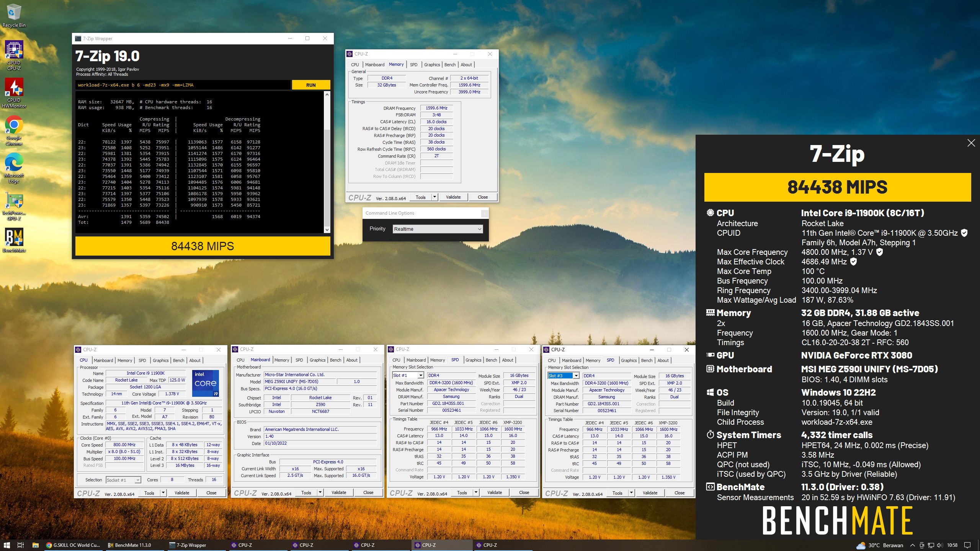The height and width of the screenshot is (551, 980).
Task: Switch to G.SKILL OC World Cup Chrome window
Action: coord(73,545)
